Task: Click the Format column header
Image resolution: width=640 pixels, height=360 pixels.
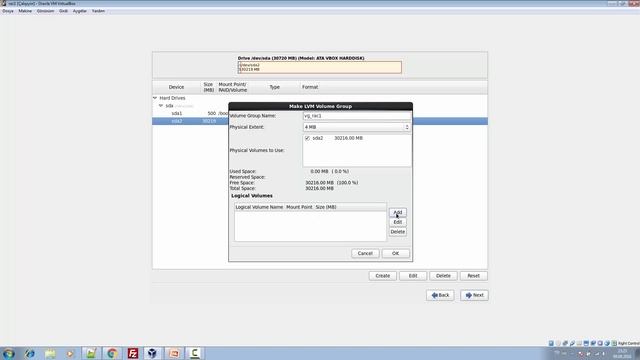Action: click(x=310, y=87)
